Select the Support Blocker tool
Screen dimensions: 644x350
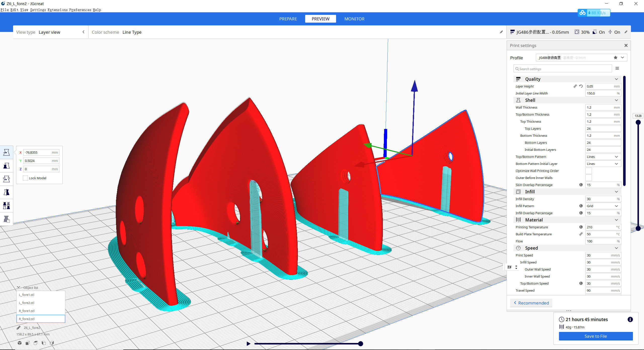coord(7,219)
